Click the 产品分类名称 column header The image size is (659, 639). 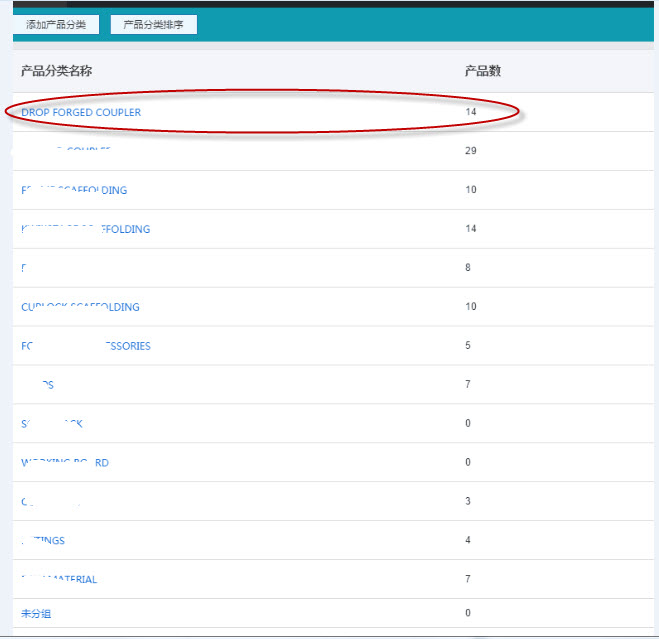(57, 71)
